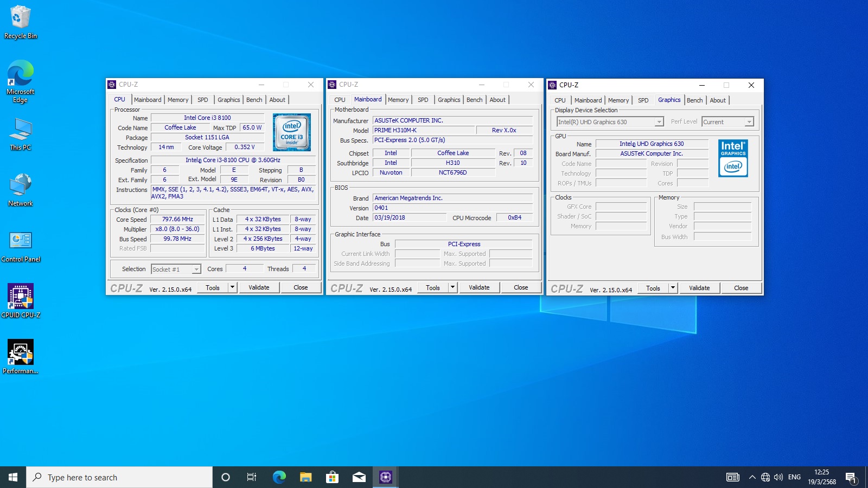Click Close button in Graphics window
Screen dimensions: 868x488
pyautogui.click(x=741, y=288)
